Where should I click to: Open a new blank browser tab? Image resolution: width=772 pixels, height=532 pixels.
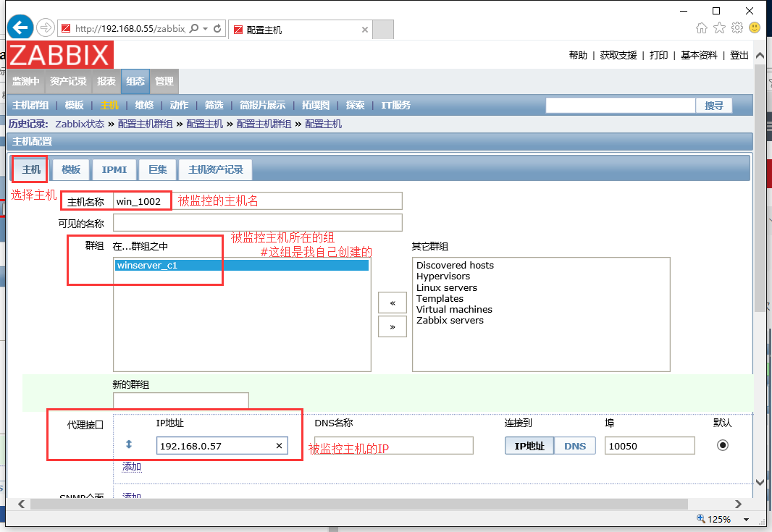click(x=383, y=30)
